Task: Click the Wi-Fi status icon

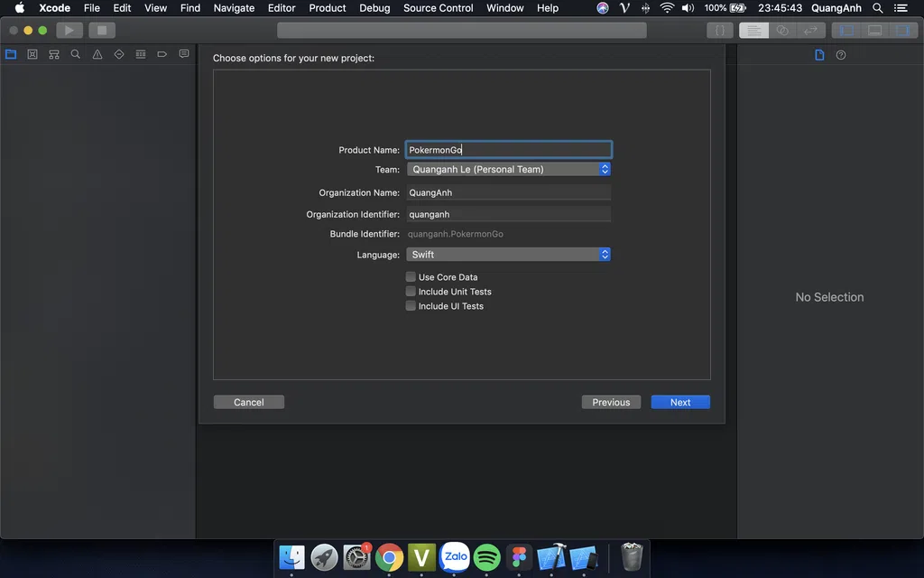Action: tap(667, 8)
